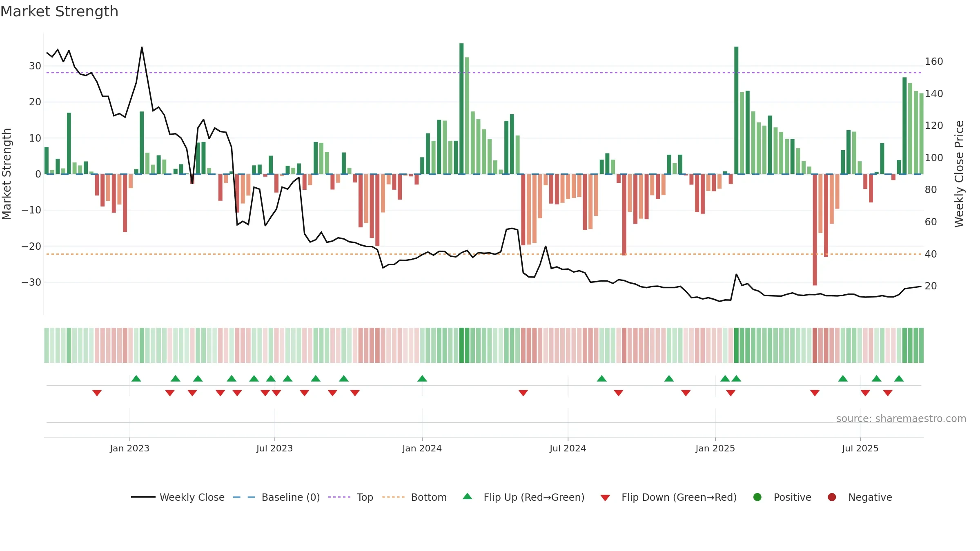Click the green Flip Up triangle legend icon
Viewport: 980px width, 551px height.
click(x=468, y=496)
